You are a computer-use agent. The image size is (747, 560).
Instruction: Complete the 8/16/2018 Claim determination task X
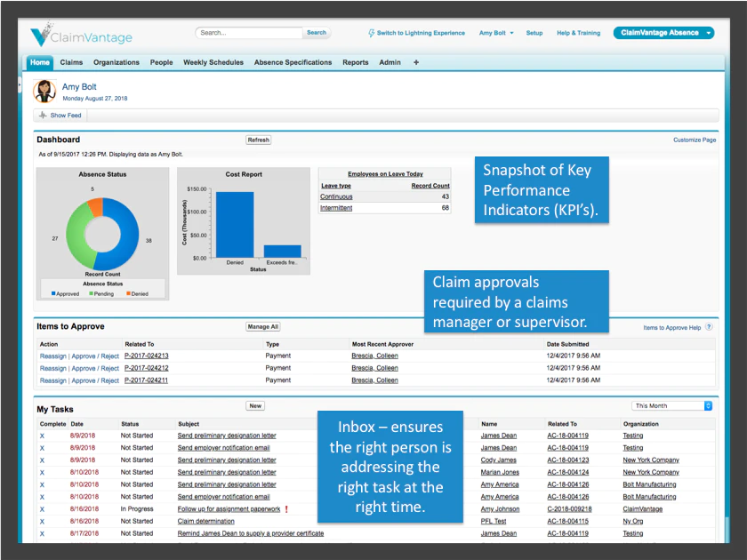[42, 522]
